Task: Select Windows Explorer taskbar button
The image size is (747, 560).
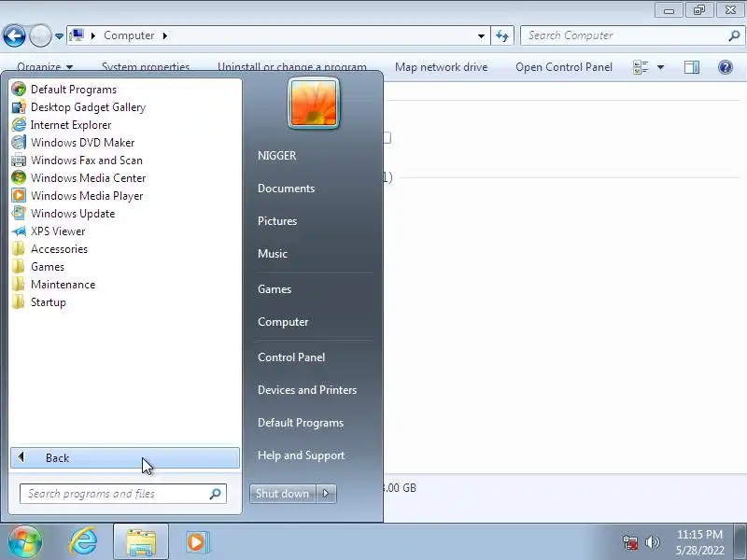Action: point(141,541)
